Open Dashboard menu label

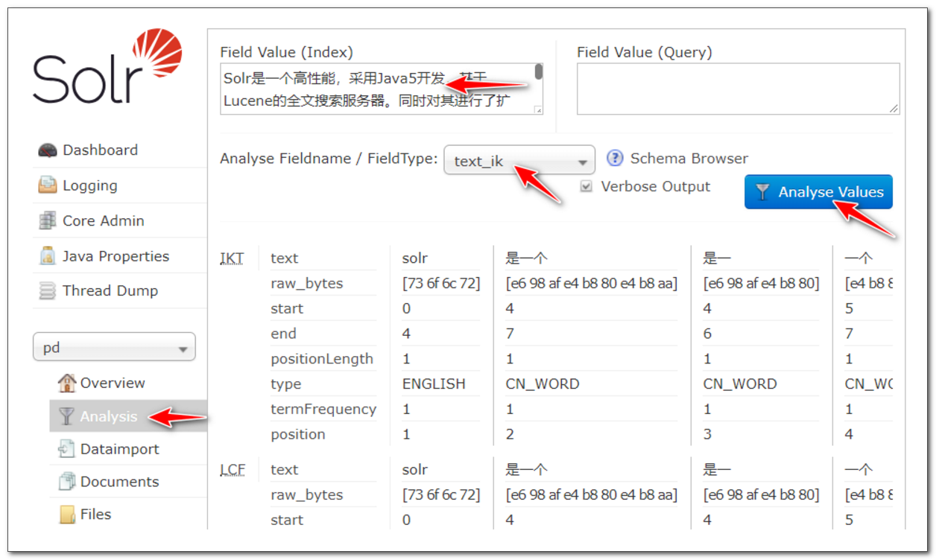tap(100, 150)
